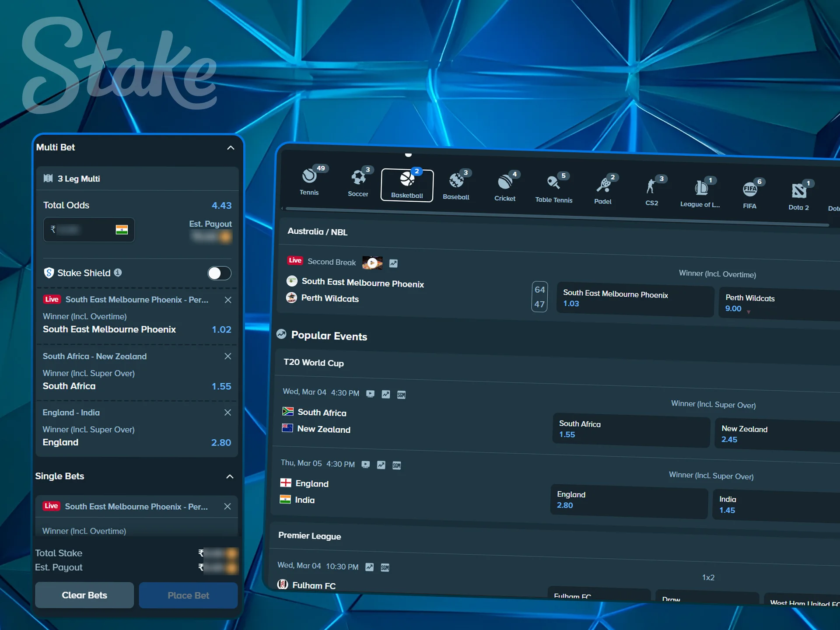Click the Indian rupee flag currency icon
This screenshot has width=840, height=630.
[122, 229]
